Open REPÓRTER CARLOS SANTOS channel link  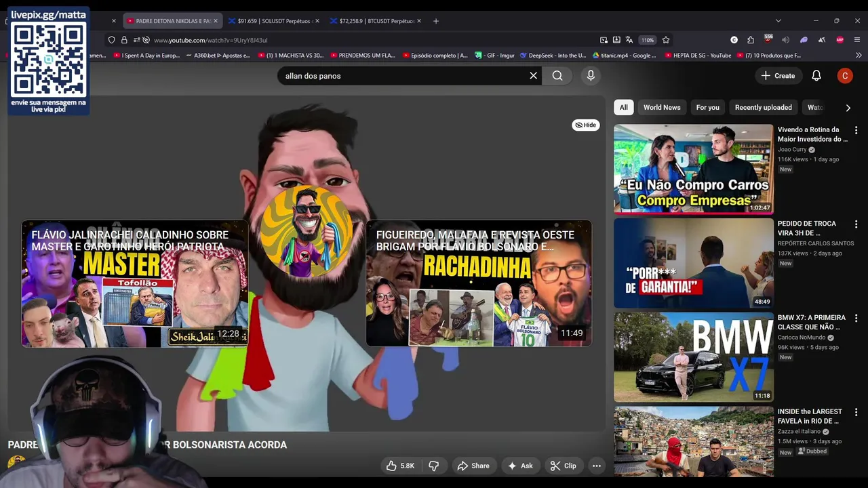[x=816, y=243]
